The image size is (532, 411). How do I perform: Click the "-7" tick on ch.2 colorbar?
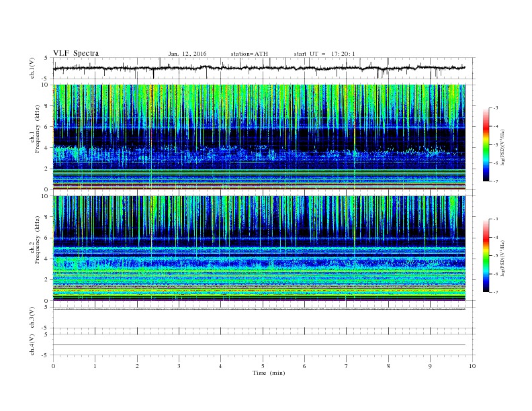pyautogui.click(x=495, y=292)
